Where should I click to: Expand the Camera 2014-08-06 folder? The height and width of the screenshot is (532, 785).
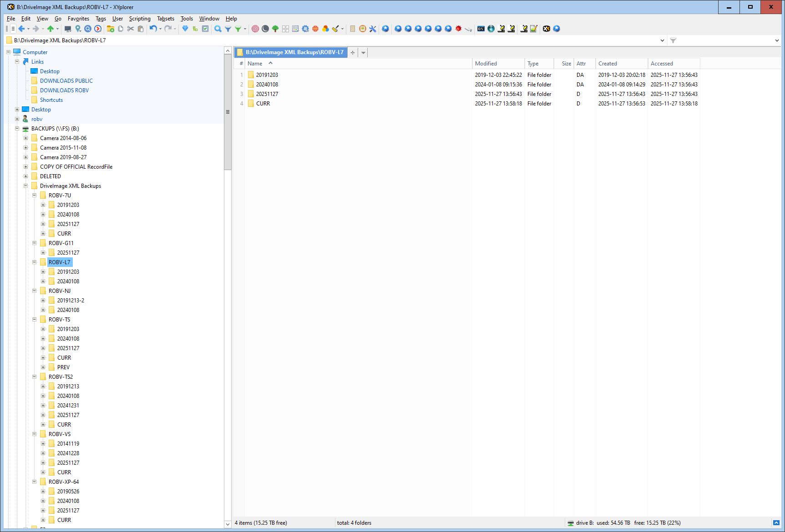(x=25, y=138)
